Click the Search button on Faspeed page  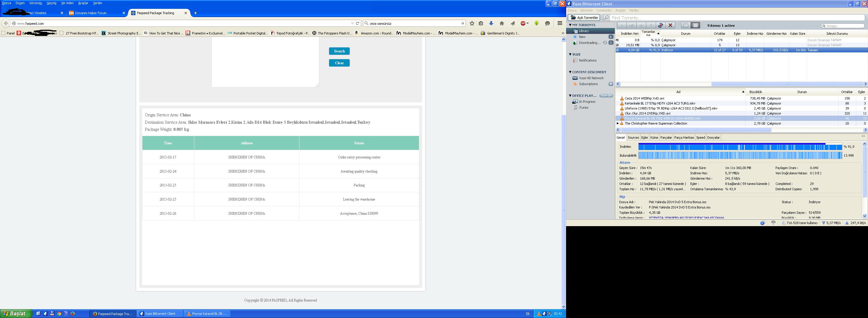click(339, 51)
